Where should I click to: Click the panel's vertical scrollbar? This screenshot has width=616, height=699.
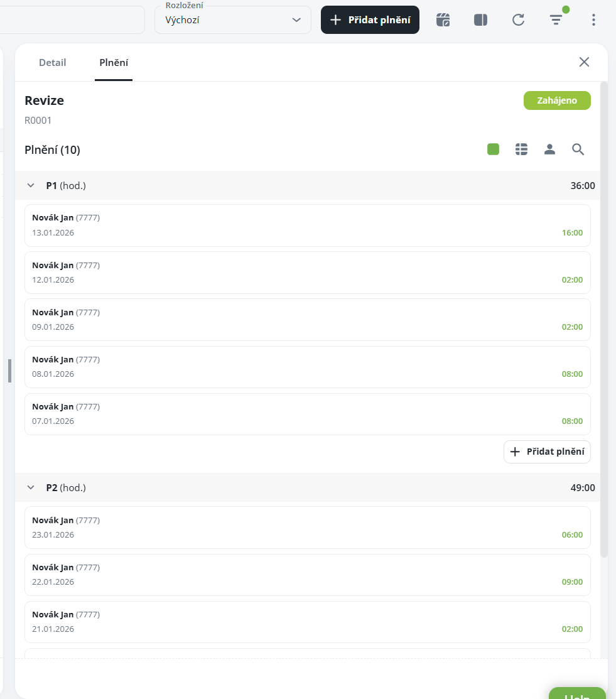click(x=604, y=314)
